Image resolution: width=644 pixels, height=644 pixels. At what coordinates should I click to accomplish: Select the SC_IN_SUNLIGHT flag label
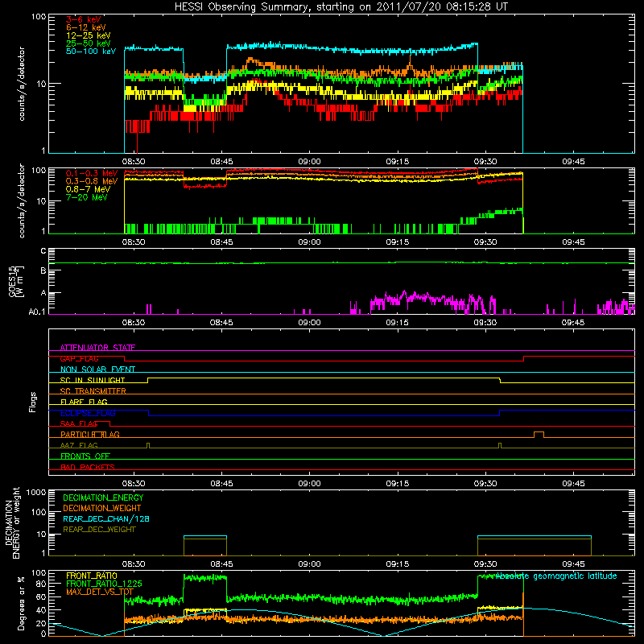coord(92,380)
